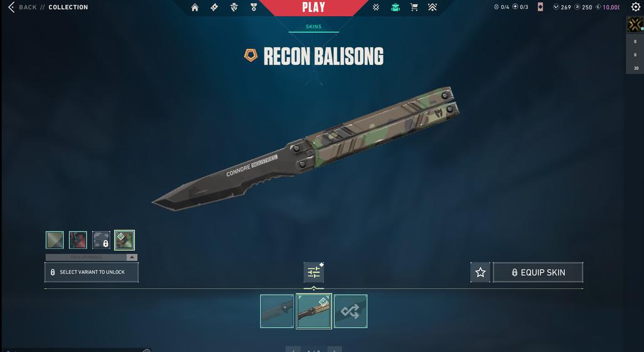Open the Battlepass icon in top nav
This screenshot has width=644, height=352.
tap(214, 7)
